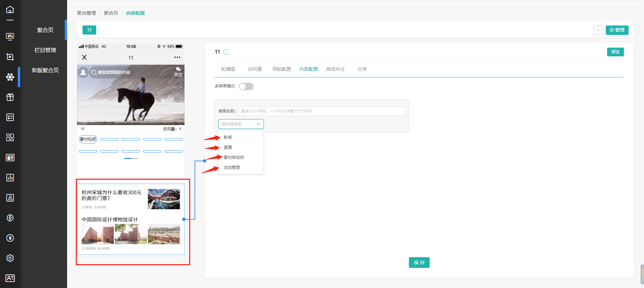644x288 pixels.
Task: Open the home icon in the sidebar
Action: pyautogui.click(x=10, y=9)
